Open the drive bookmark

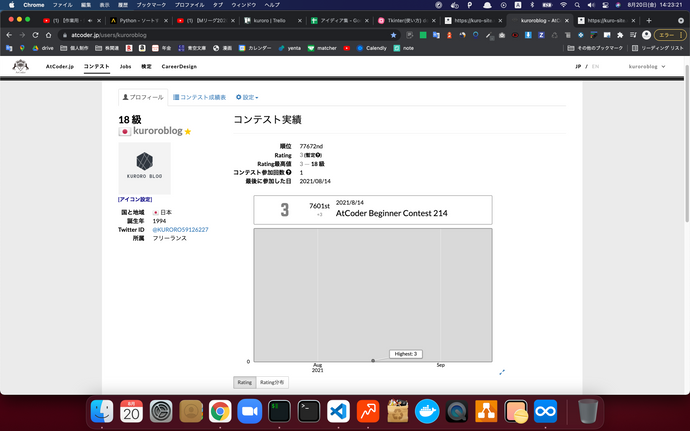pos(43,48)
